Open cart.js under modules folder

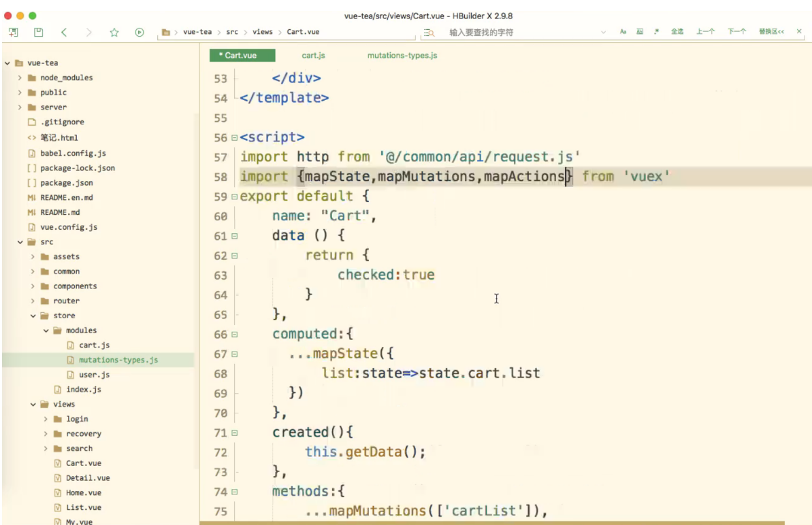94,345
